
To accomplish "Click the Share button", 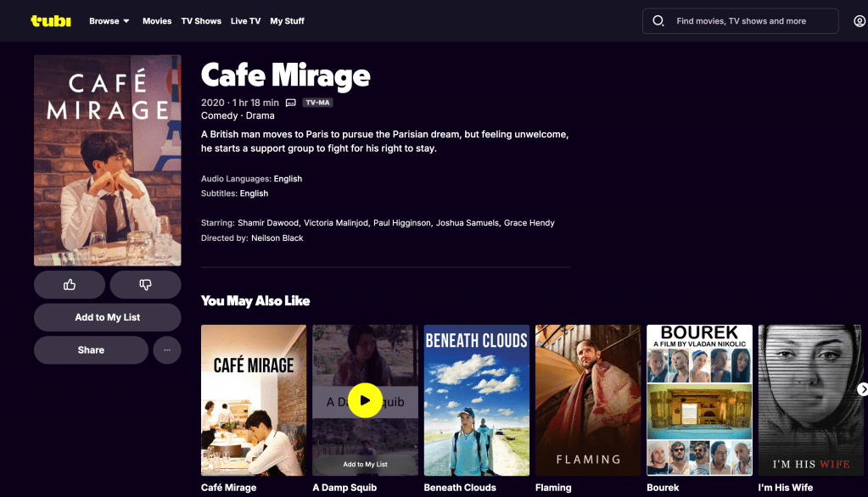I will [91, 350].
